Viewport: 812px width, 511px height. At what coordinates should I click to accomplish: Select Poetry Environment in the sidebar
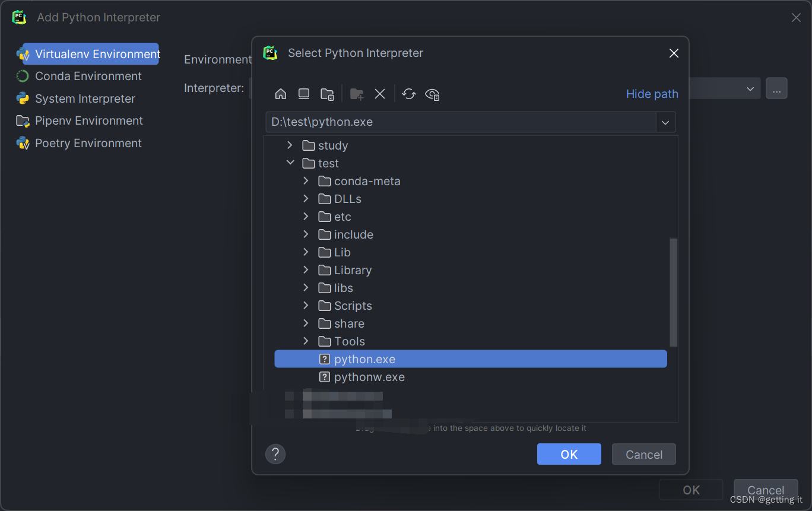[79, 143]
